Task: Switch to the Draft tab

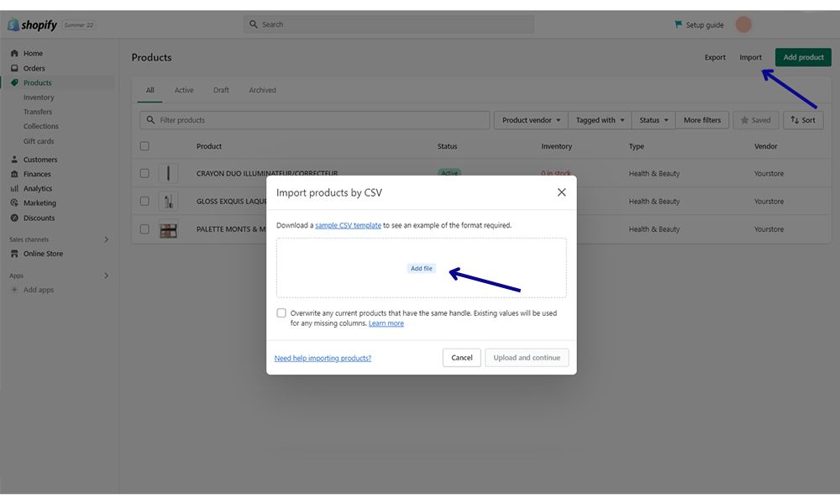Action: pos(221,90)
